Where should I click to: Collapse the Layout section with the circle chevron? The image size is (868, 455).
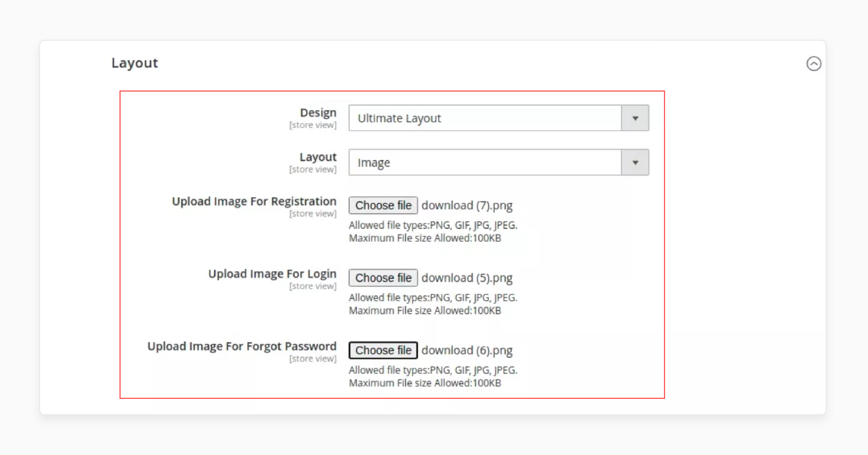pos(813,64)
